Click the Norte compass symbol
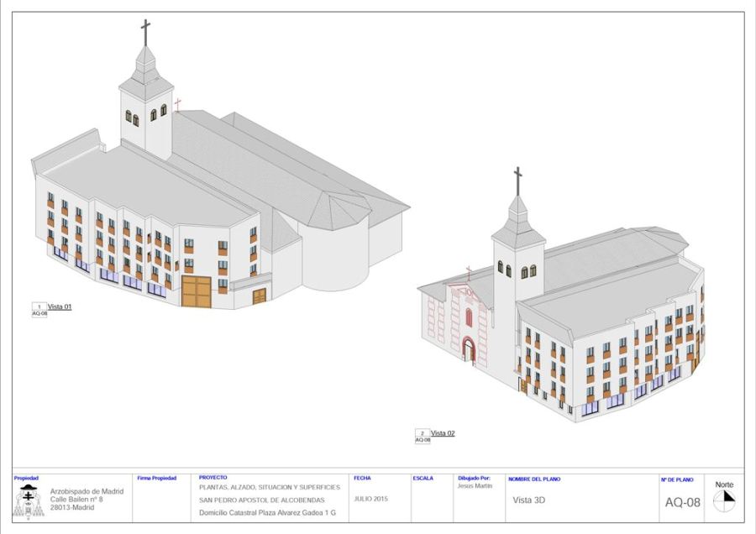756x534 pixels. (x=723, y=500)
